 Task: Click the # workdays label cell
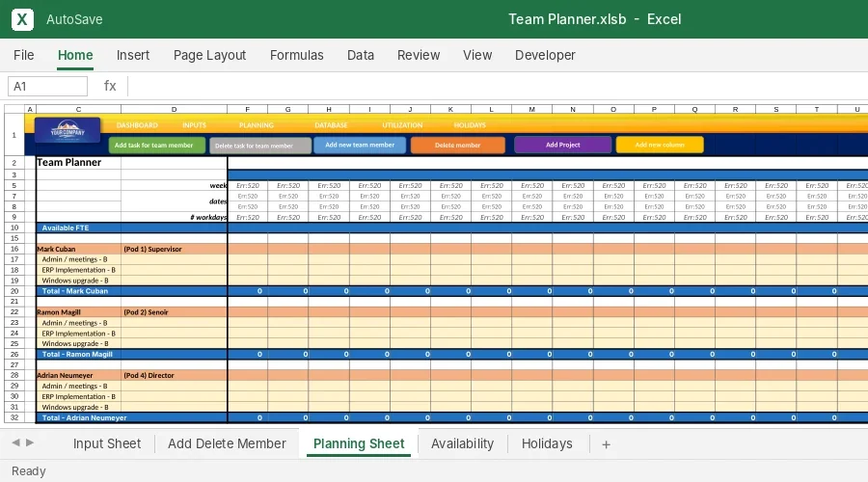tap(174, 217)
